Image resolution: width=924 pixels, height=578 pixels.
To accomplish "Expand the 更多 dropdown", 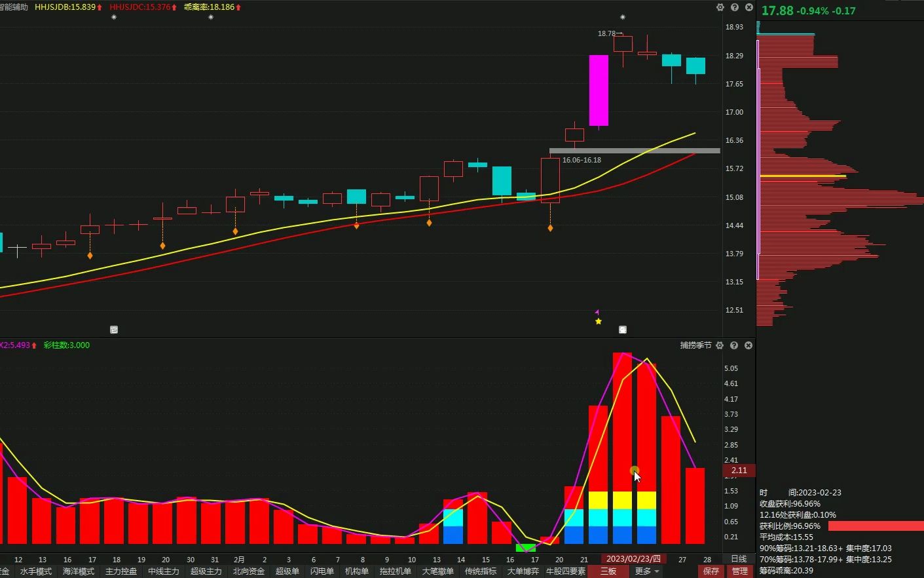I will tap(647, 571).
